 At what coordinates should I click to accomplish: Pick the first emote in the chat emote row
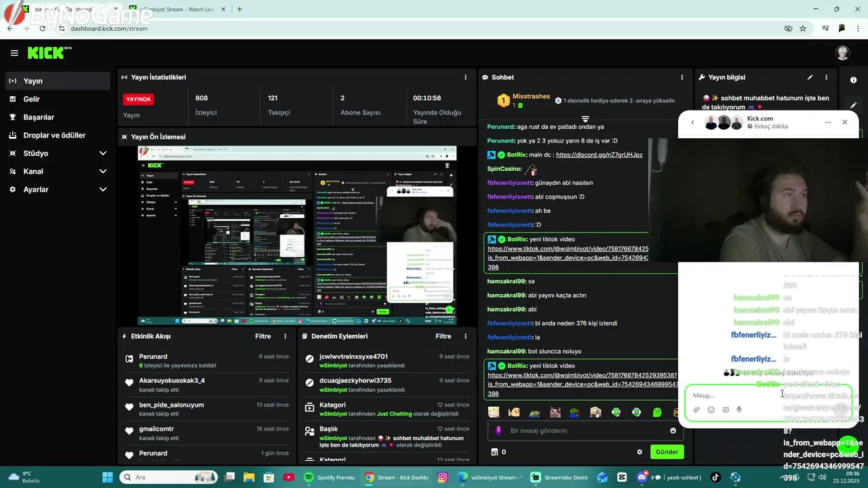click(494, 412)
